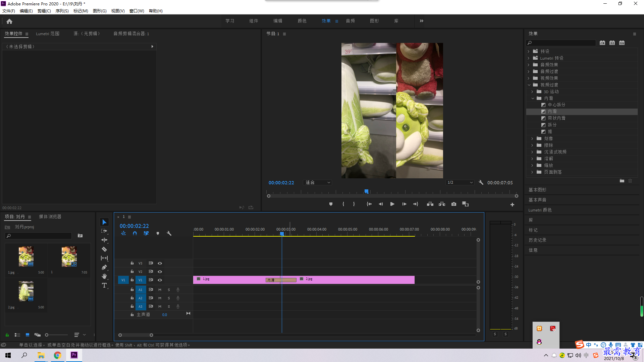The height and width of the screenshot is (362, 644).
Task: Open the 基本声音 panel
Action: [537, 200]
